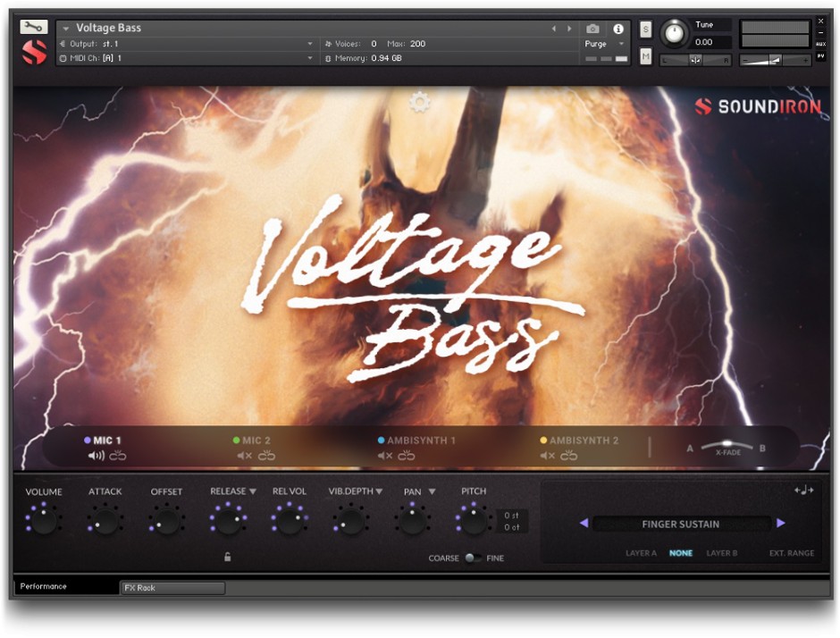The width and height of the screenshot is (840, 638).
Task: Click the MIC 2 link chain icon
Action: click(x=266, y=456)
